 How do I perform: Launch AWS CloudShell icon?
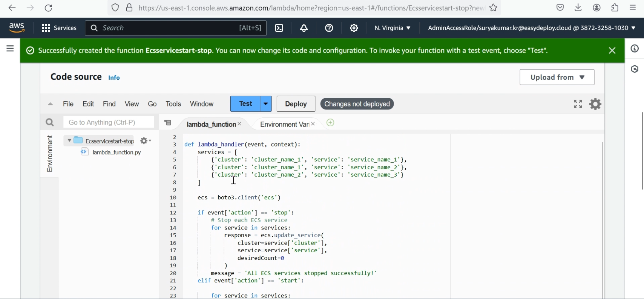[x=279, y=28]
